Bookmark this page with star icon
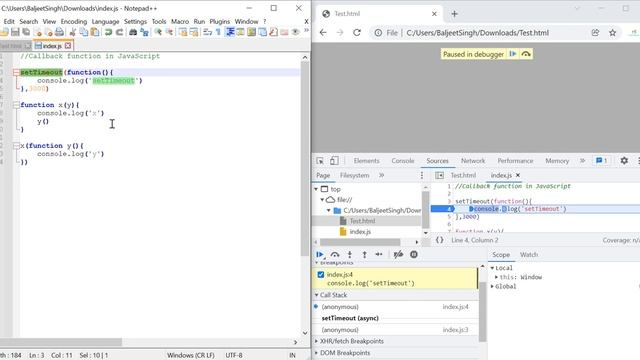 (613, 33)
